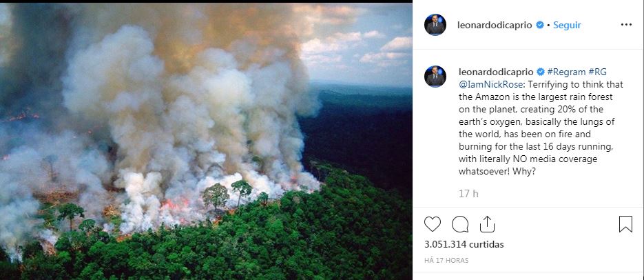Screen dimensions: 644x280
Task: Open the three-dot more options menu
Action: (626, 25)
